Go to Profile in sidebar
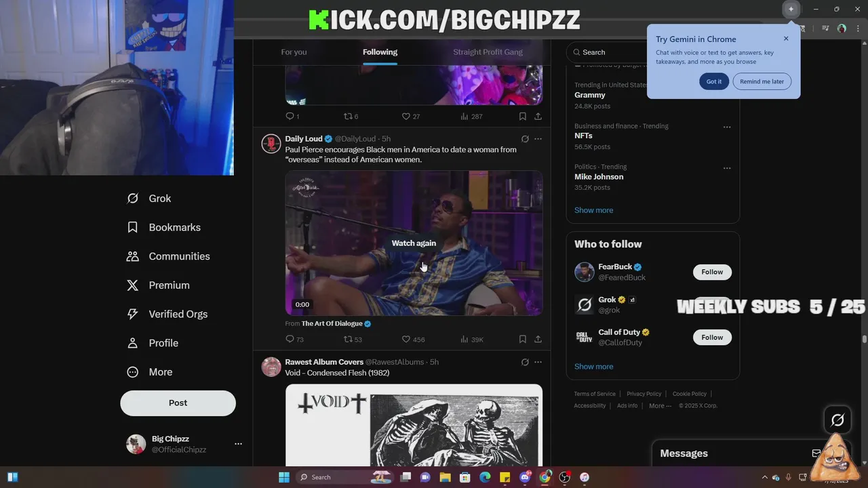 (153, 343)
